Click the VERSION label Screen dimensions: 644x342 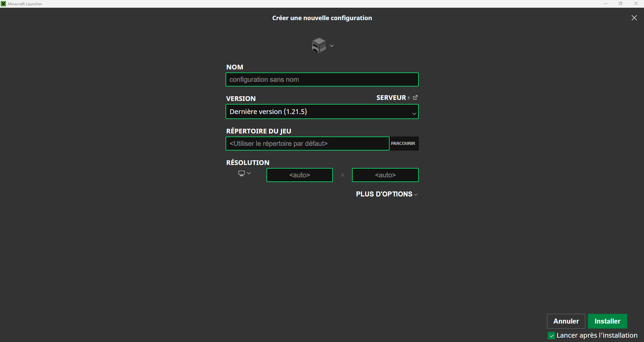click(x=241, y=99)
